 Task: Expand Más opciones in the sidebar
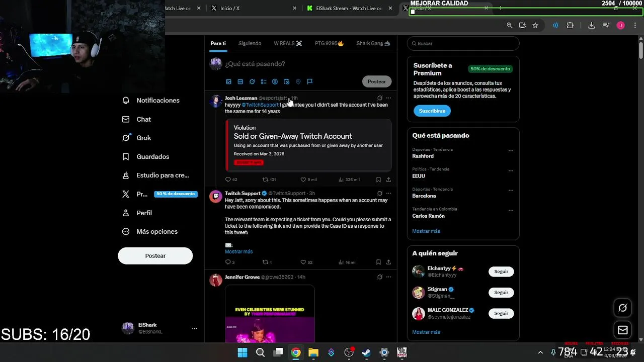pyautogui.click(x=150, y=232)
